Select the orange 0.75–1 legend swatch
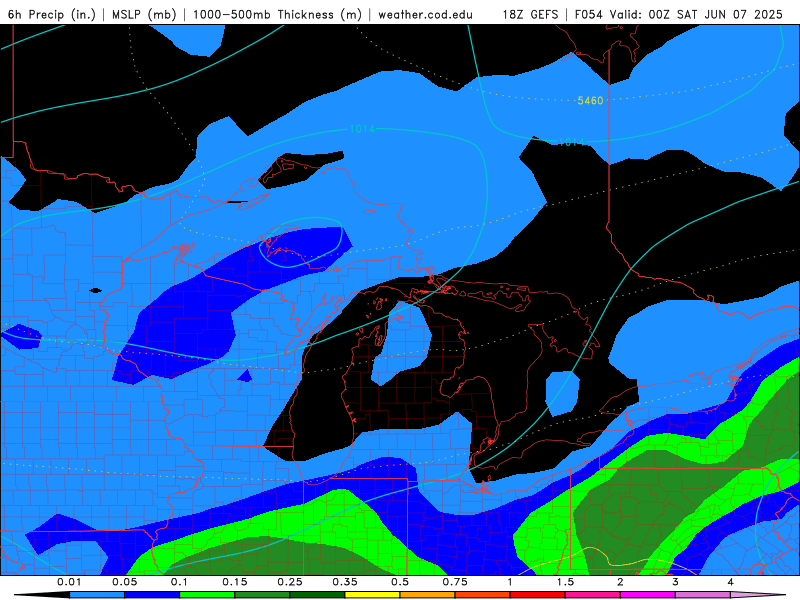 (x=483, y=595)
